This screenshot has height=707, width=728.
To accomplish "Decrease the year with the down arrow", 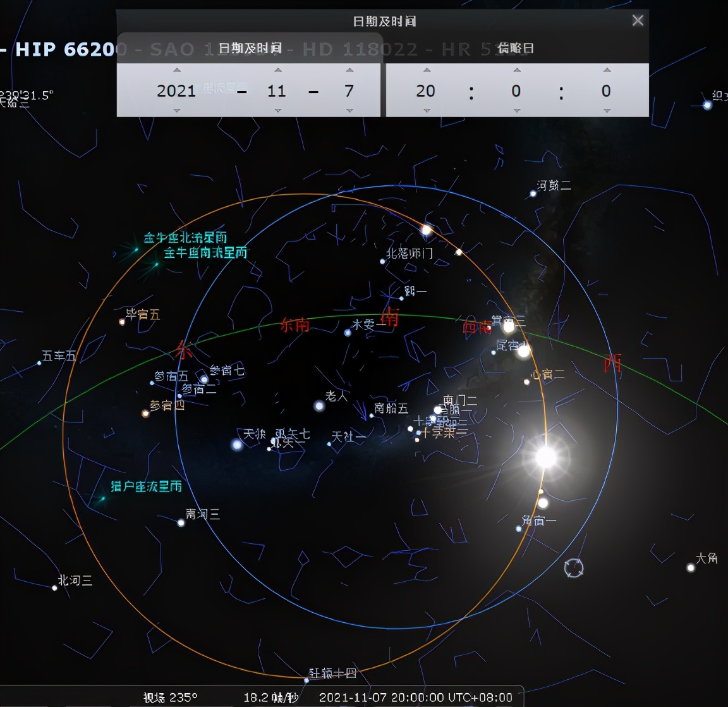I will pos(177,111).
